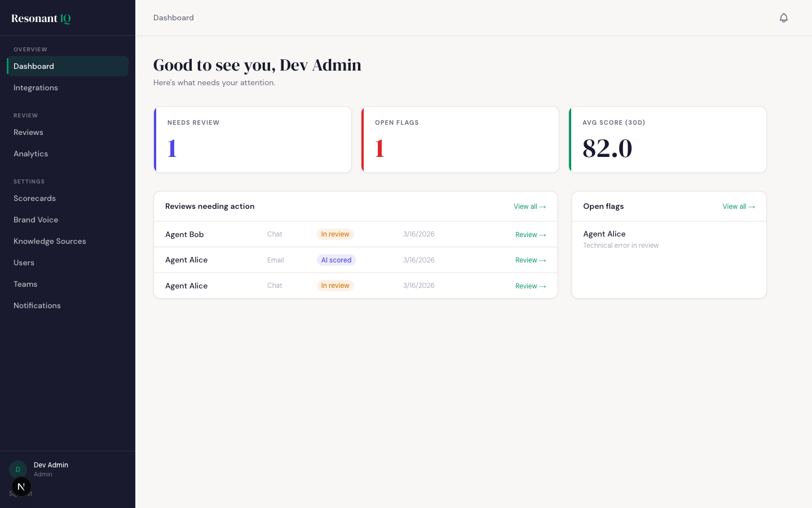Open Brand Voice settings

pyautogui.click(x=36, y=220)
